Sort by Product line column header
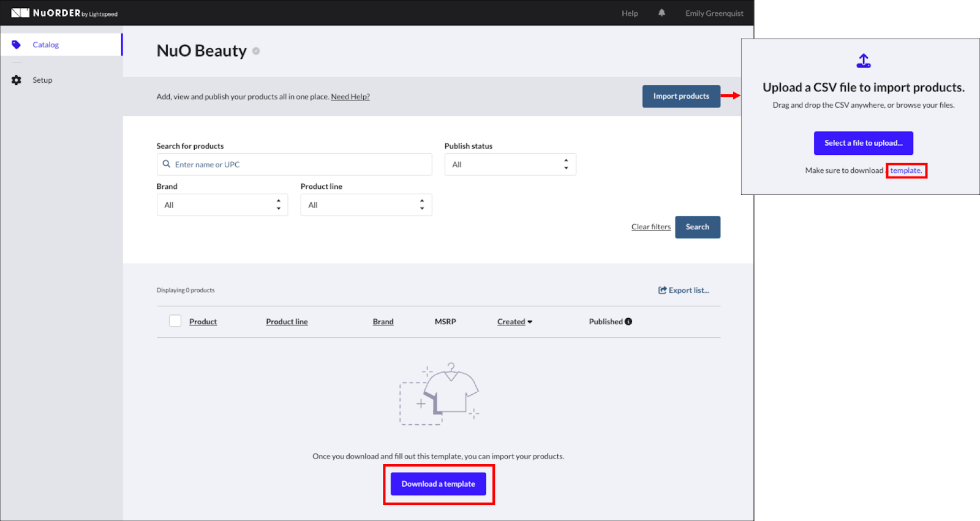 pyautogui.click(x=287, y=322)
